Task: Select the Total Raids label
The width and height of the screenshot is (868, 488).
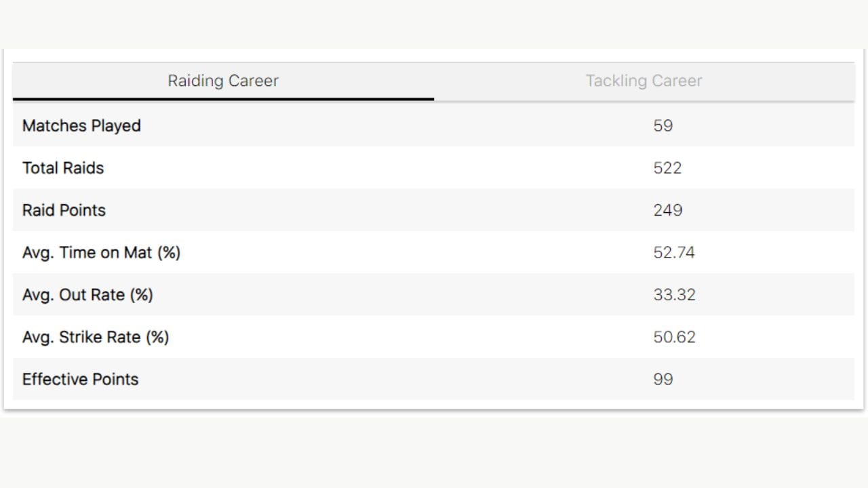Action: pos(63,168)
